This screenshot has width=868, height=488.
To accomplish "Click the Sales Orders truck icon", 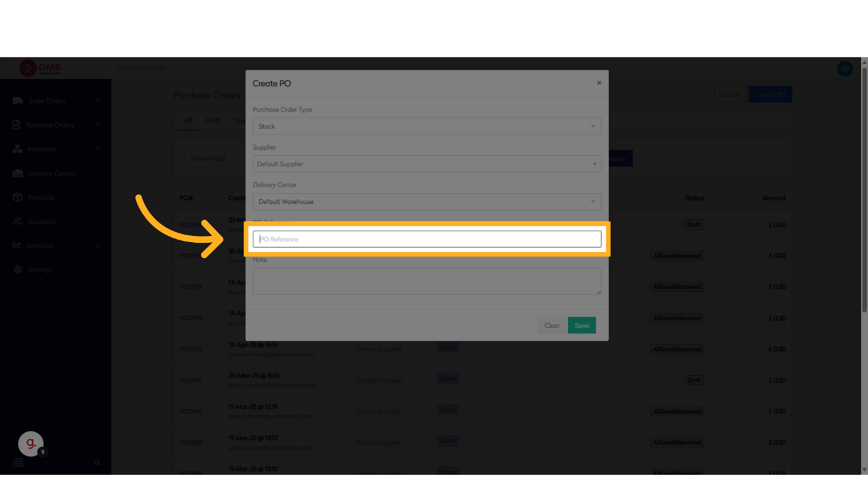I will [18, 101].
